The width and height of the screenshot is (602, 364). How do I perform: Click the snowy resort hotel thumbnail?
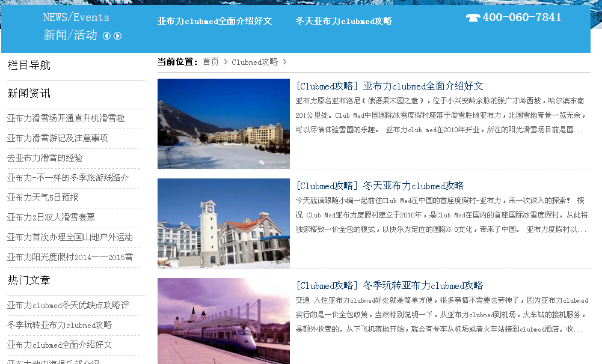pyautogui.click(x=224, y=124)
